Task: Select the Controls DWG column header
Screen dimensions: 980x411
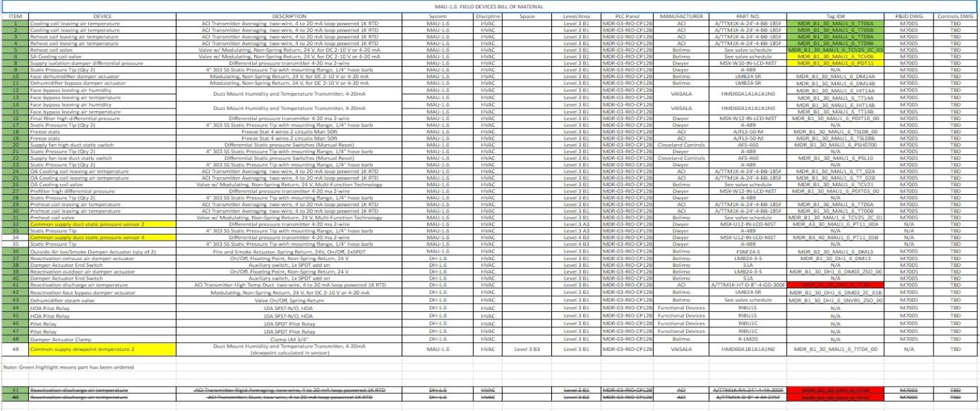Action: tap(955, 15)
